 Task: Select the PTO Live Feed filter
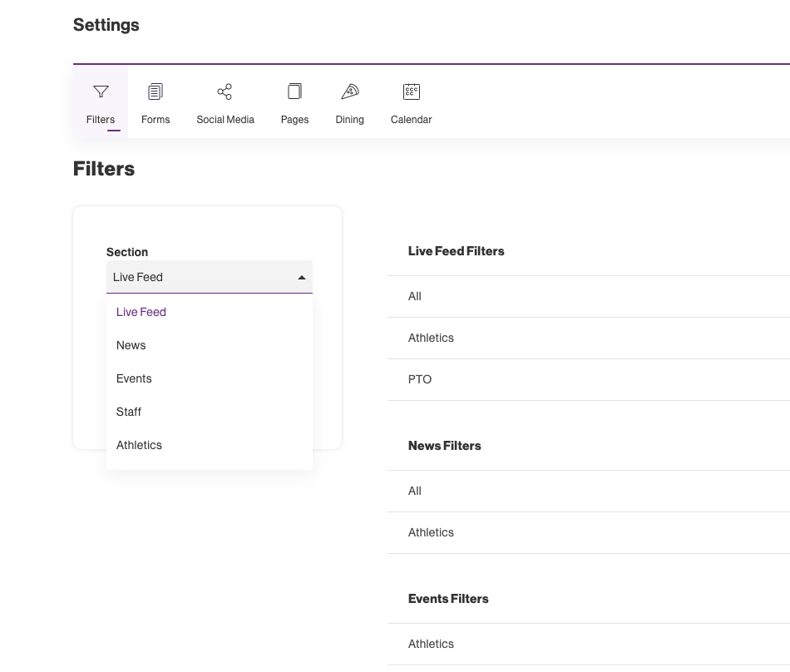(x=420, y=379)
